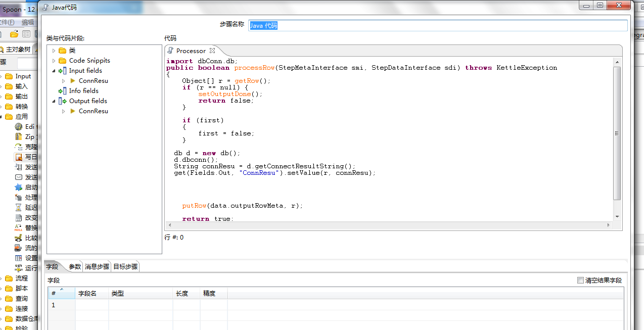The image size is (644, 330).
Task: Click the Zip step icon in Spoon tree
Action: pos(19,137)
